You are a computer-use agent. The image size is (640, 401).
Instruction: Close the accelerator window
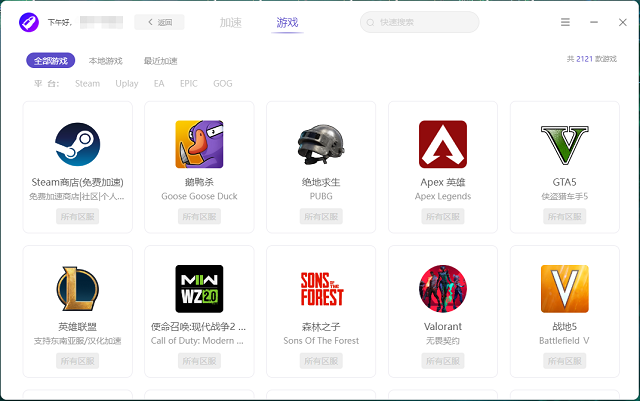[622, 22]
